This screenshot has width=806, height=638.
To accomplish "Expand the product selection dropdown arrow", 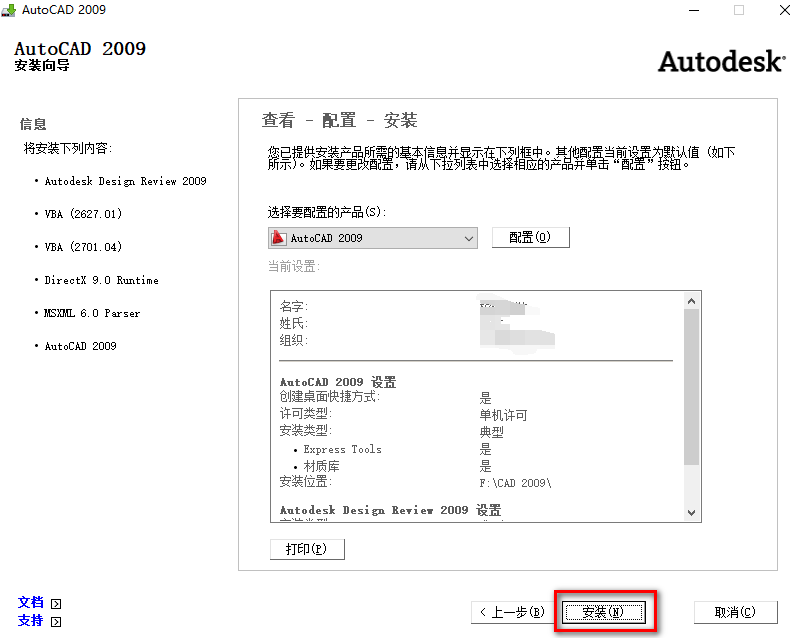I will tap(469, 238).
